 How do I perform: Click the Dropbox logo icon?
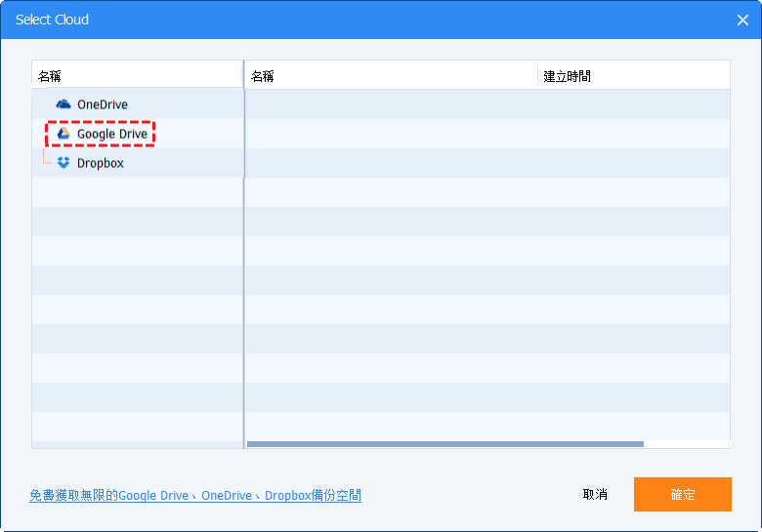coord(63,163)
